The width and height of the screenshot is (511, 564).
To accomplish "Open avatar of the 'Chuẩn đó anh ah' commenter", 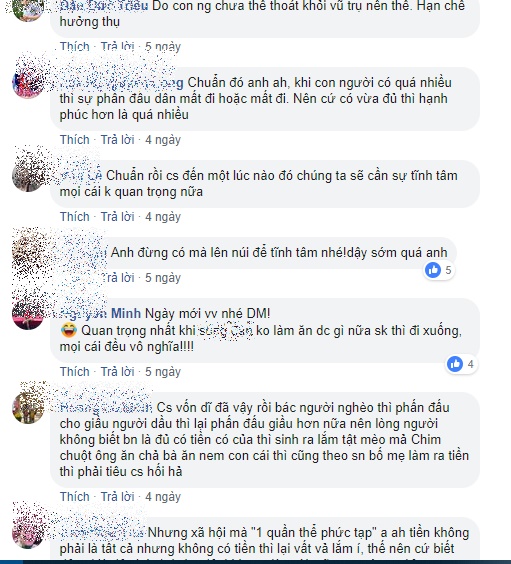I will click(28, 83).
